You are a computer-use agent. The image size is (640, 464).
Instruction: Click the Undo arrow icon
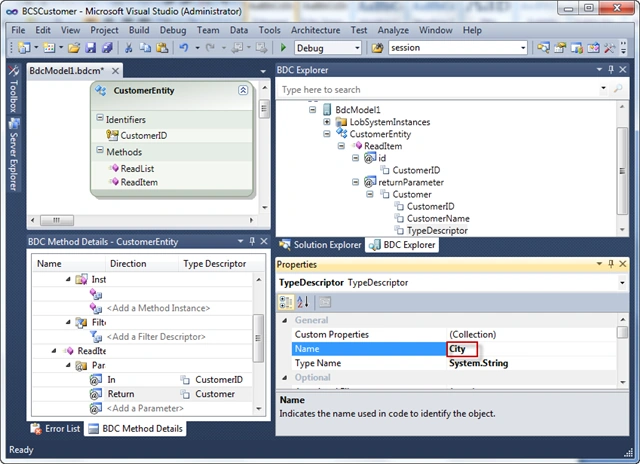(x=184, y=48)
